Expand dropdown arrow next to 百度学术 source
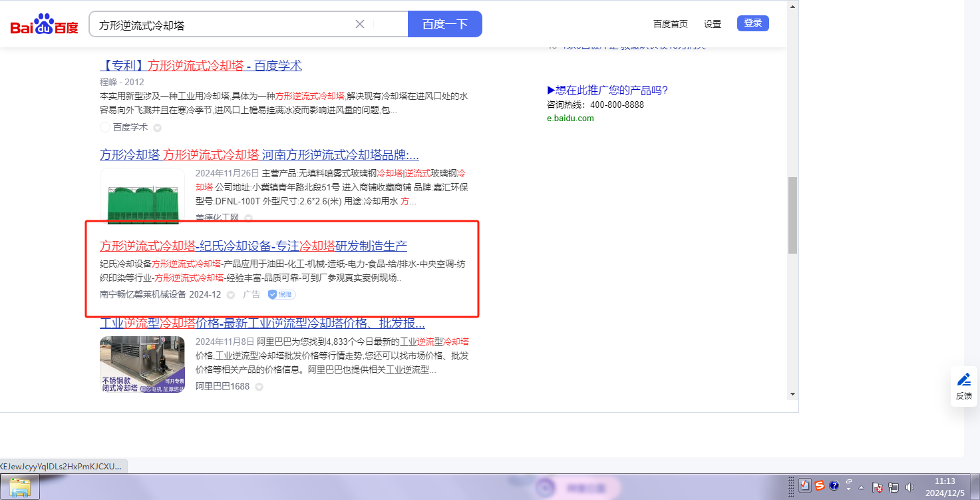The width and height of the screenshot is (980, 500). tap(158, 128)
